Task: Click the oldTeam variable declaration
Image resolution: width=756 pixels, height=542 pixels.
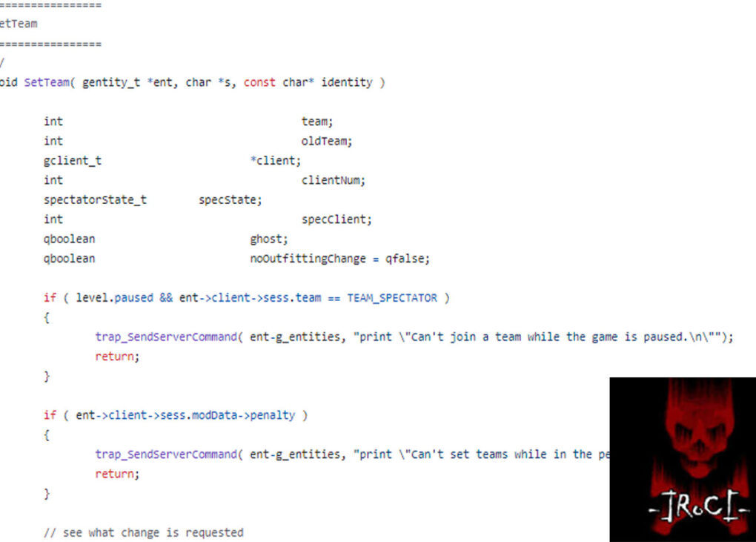Action: tap(326, 141)
